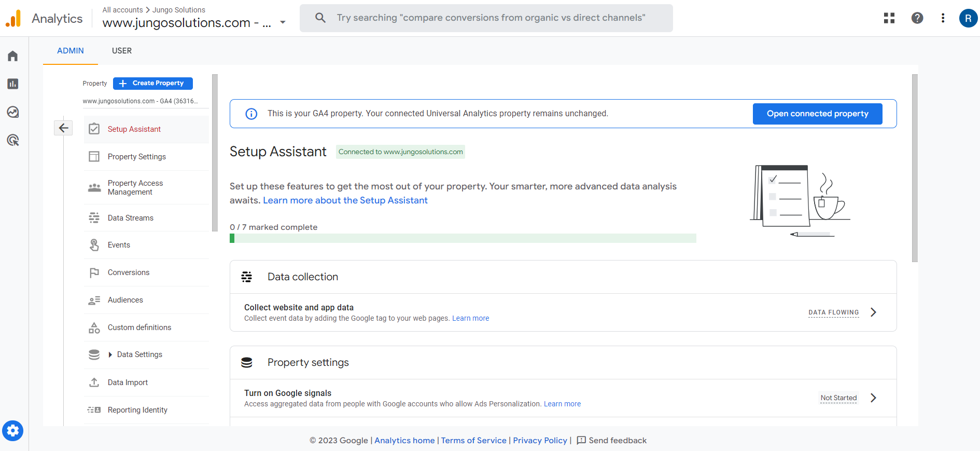Open Learn more link under Google signals
The width and height of the screenshot is (980, 451).
click(x=562, y=404)
